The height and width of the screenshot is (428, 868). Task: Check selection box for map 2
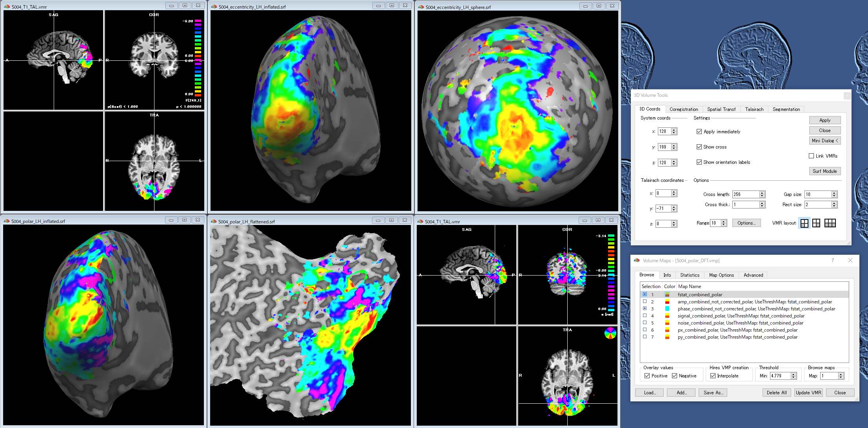[x=645, y=301]
